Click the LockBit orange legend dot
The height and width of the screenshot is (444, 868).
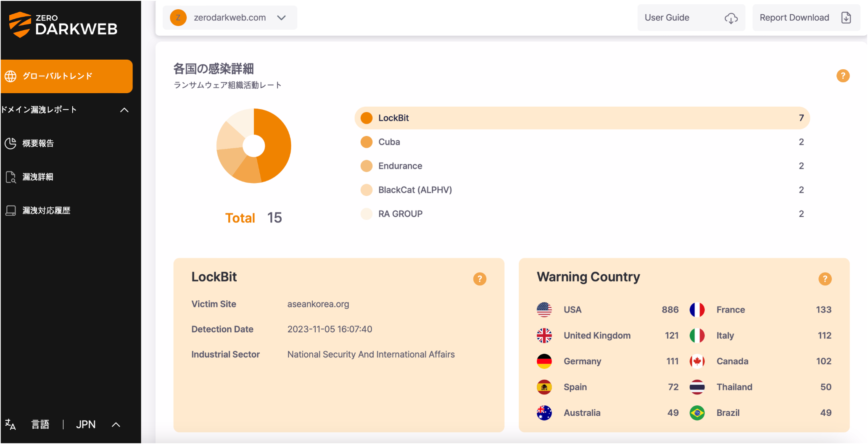(367, 118)
